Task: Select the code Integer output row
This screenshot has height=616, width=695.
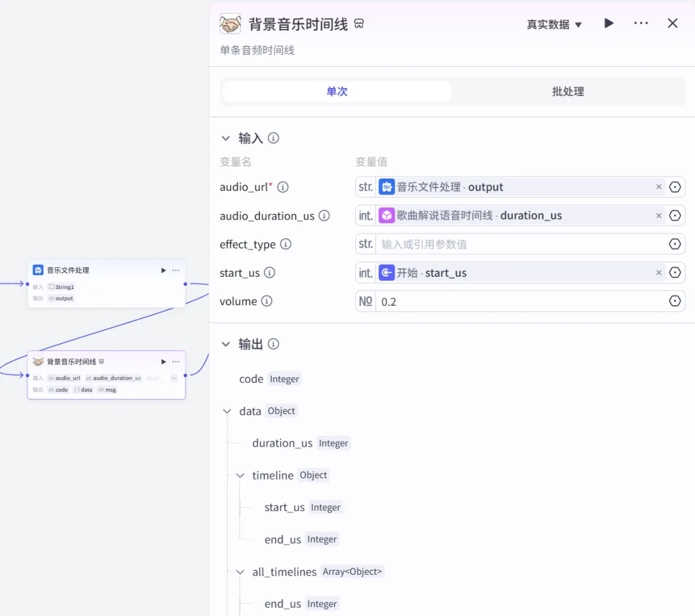Action: (270, 379)
